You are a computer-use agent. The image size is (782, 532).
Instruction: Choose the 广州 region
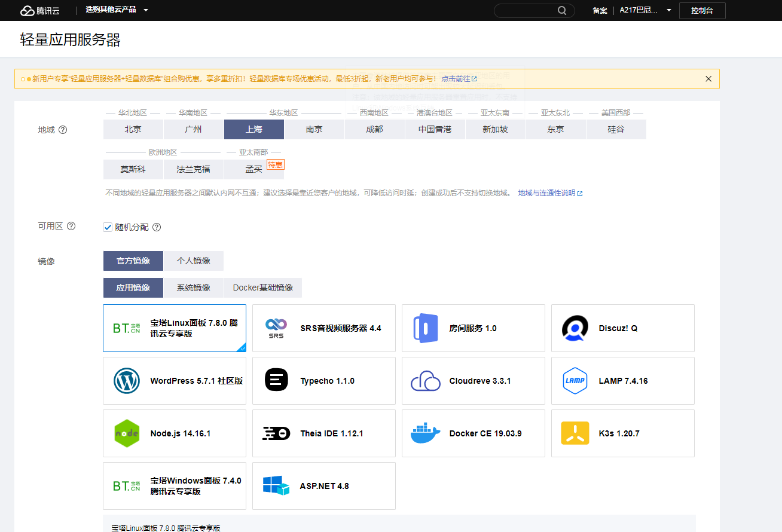(194, 129)
